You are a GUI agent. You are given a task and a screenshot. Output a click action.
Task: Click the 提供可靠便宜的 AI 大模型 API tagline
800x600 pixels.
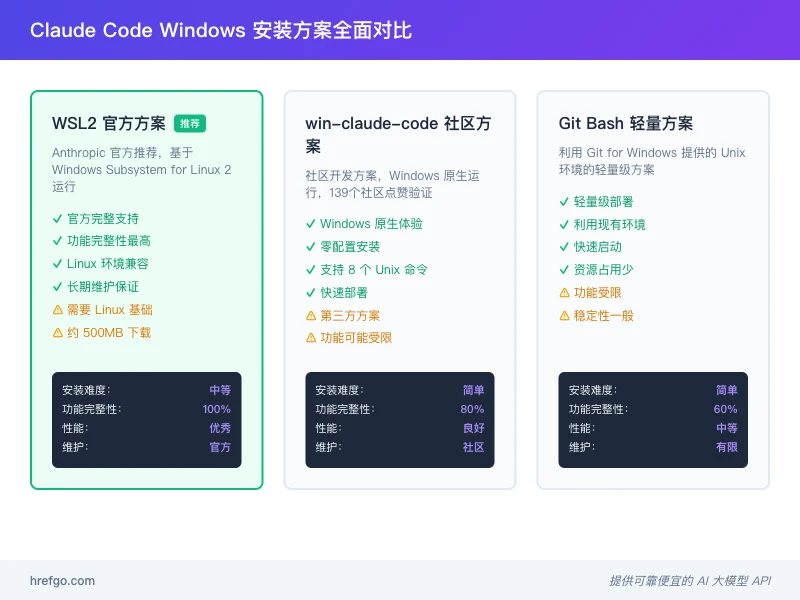coord(690,581)
